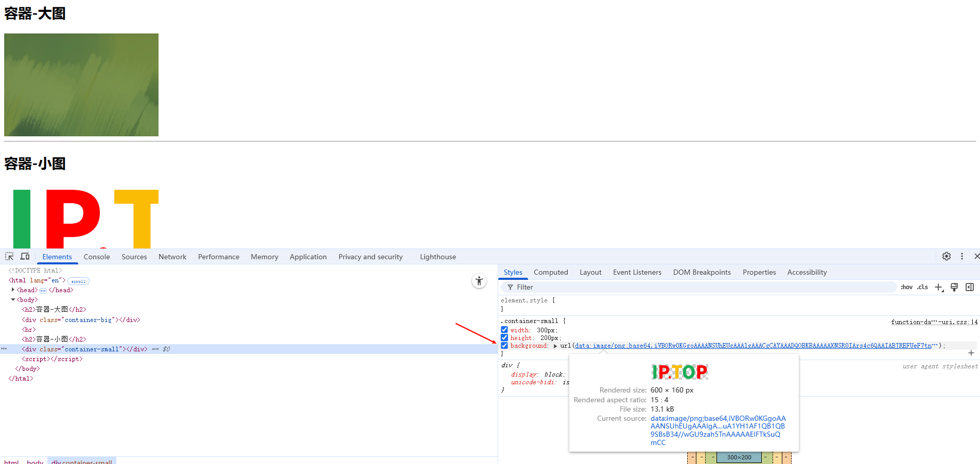Select the h2 容器-小图 DOM node
The height and width of the screenshot is (464, 980).
[54, 340]
